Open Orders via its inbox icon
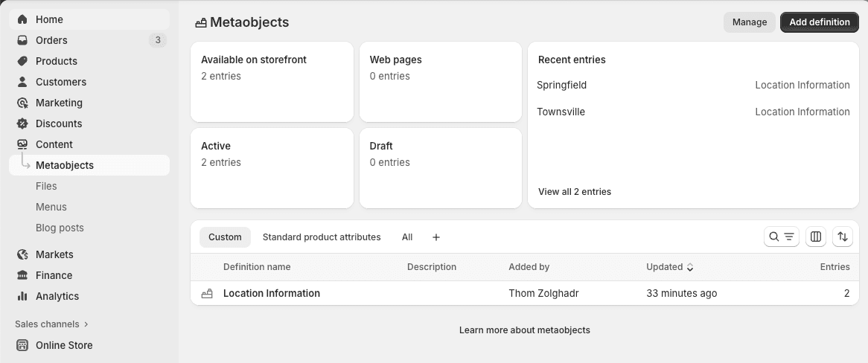 (x=22, y=40)
